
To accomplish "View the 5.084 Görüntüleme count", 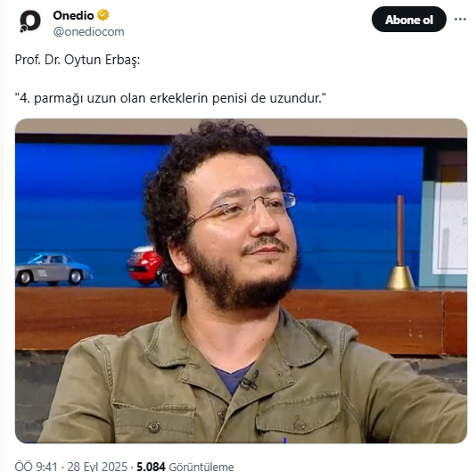I will pos(185,467).
